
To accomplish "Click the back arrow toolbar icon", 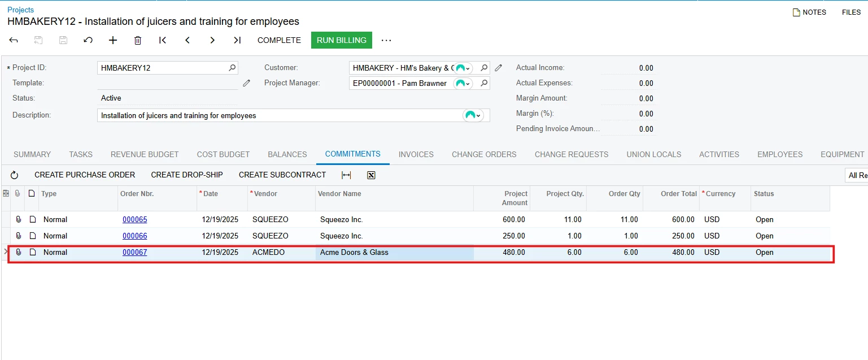I will pyautogui.click(x=14, y=40).
